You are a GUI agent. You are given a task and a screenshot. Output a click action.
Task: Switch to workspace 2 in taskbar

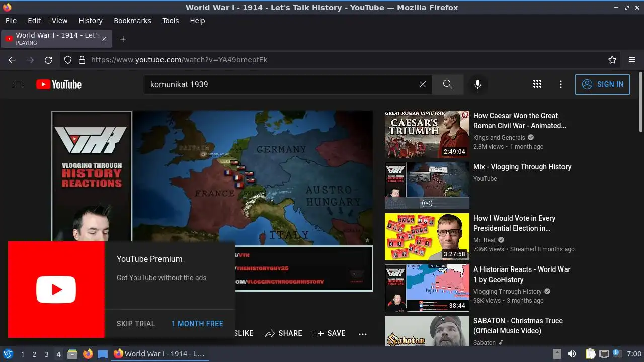coord(34,354)
